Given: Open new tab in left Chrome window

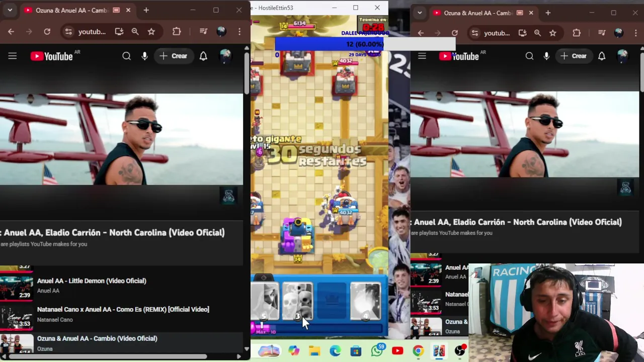Looking at the screenshot, I should (146, 10).
